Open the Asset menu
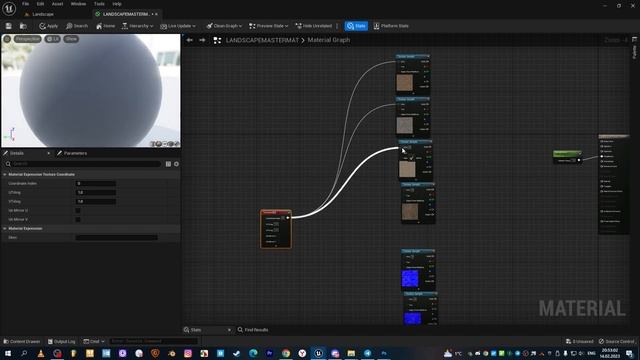 57,4
